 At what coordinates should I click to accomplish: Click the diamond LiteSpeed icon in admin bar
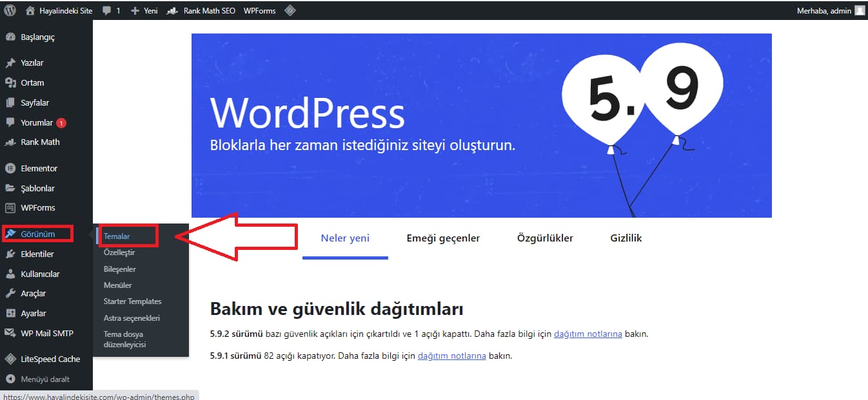click(290, 10)
